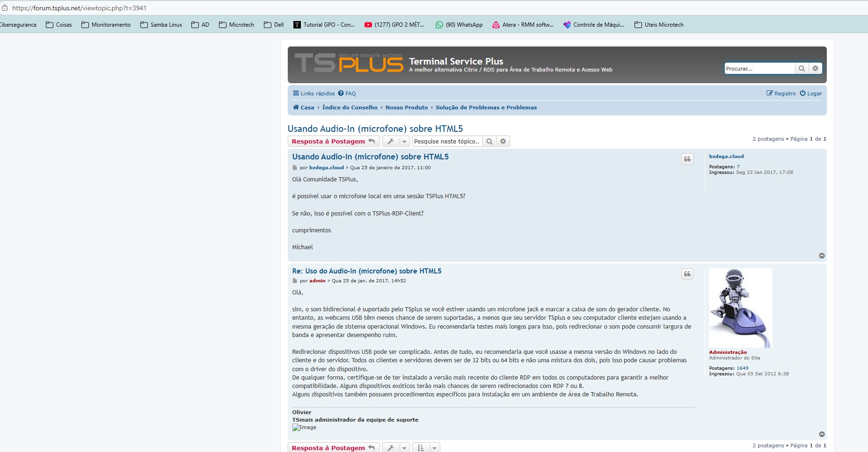
Task: Click the search magnifier button beside Procurar
Action: 802,68
